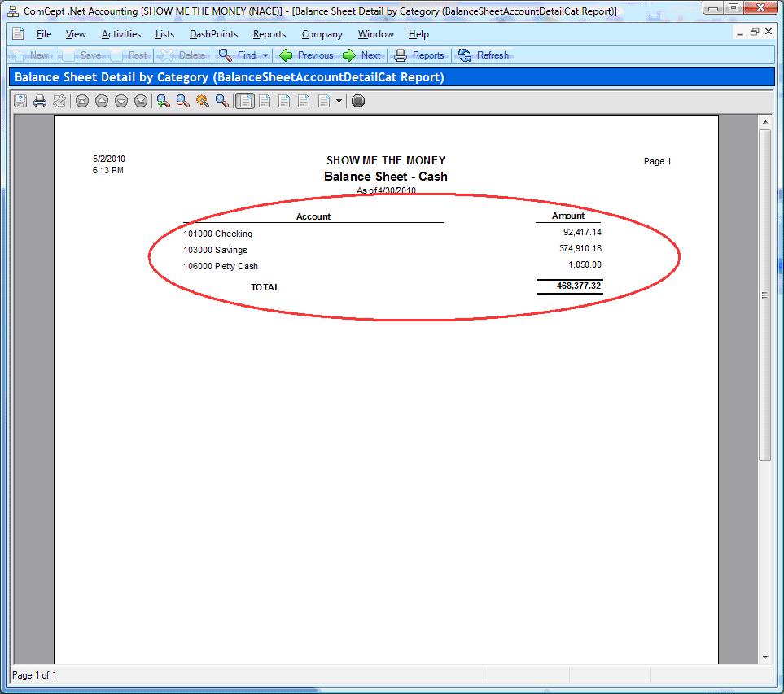
Task: Open the Reports menu
Action: coord(269,34)
